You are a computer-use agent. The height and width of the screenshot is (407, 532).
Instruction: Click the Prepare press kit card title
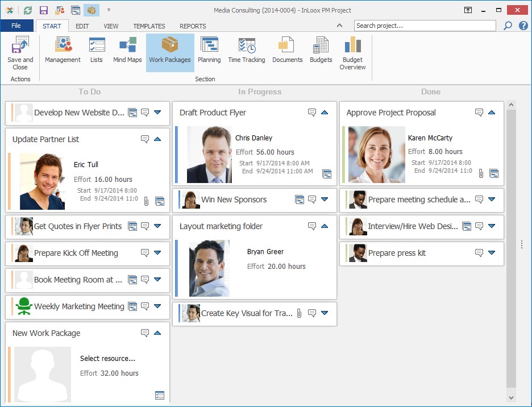point(397,253)
